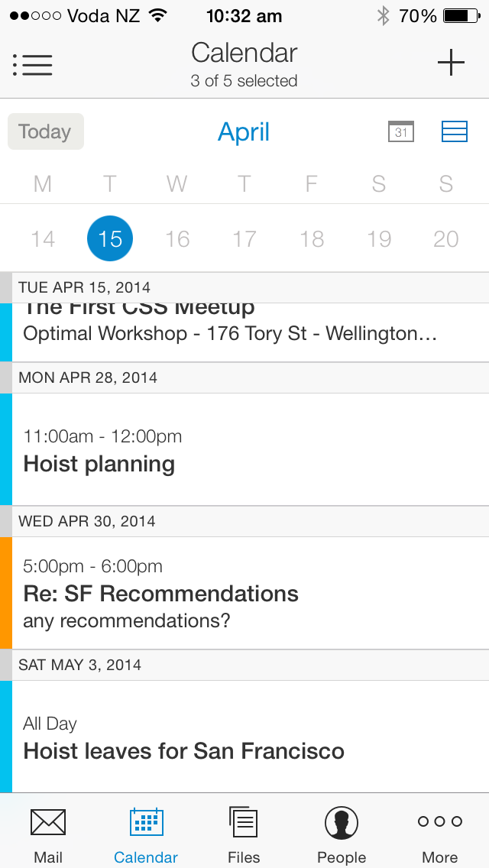Open the Files documents icon
Screen dimensions: 489x868
click(243, 823)
